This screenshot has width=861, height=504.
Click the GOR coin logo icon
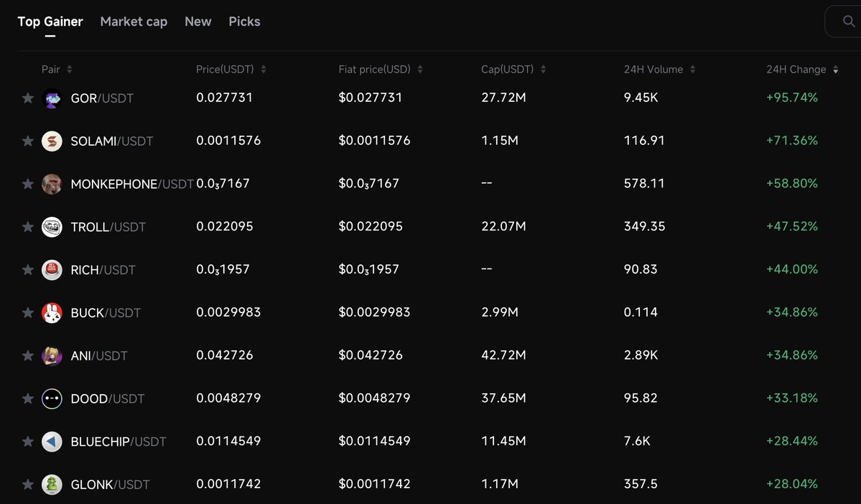(x=52, y=98)
